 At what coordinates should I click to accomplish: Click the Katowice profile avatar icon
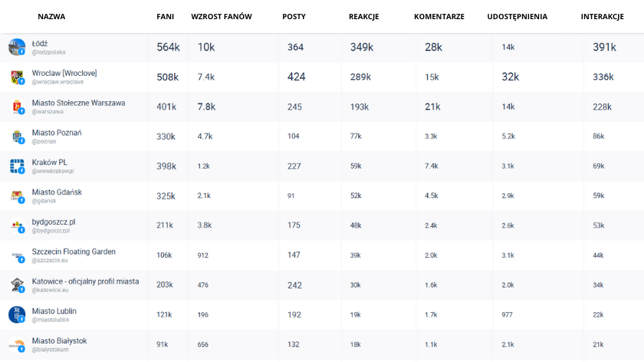(x=17, y=285)
